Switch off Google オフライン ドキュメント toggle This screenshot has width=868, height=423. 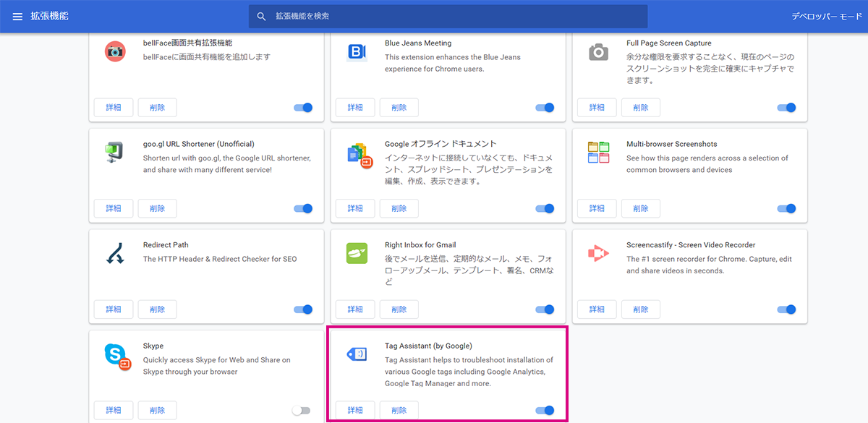(x=545, y=209)
